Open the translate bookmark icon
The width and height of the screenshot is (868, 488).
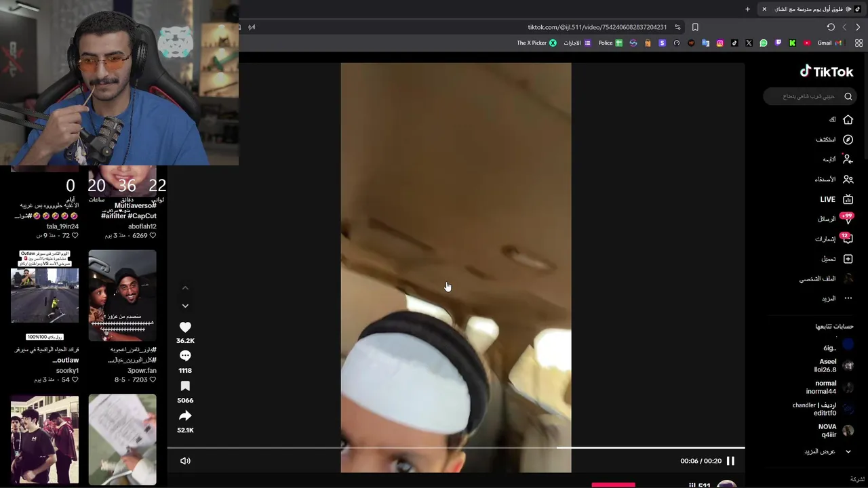click(x=705, y=43)
